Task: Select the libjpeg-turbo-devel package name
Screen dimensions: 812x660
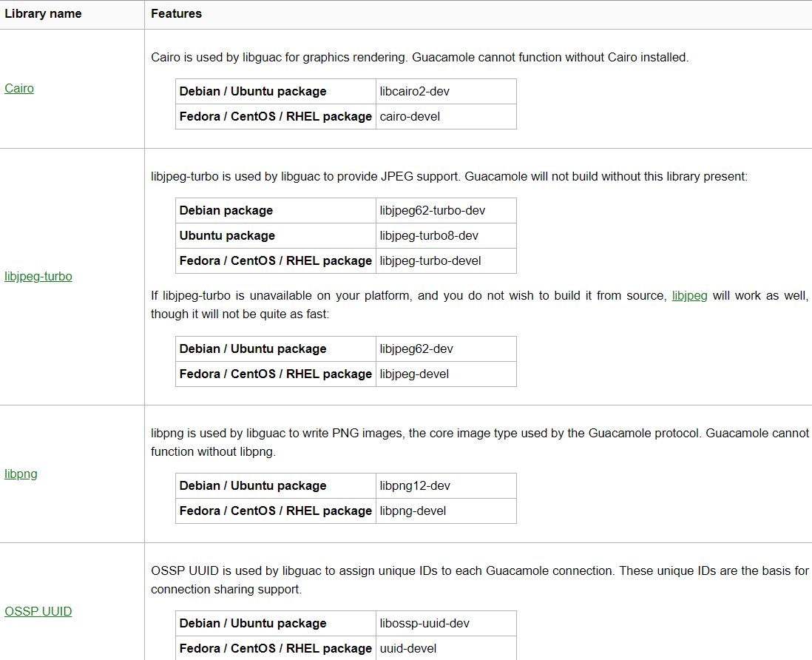Action: tap(430, 261)
